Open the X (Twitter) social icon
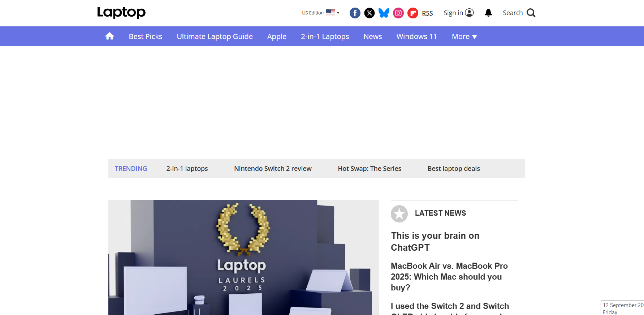Screen dimensions: 644x315 point(369,13)
